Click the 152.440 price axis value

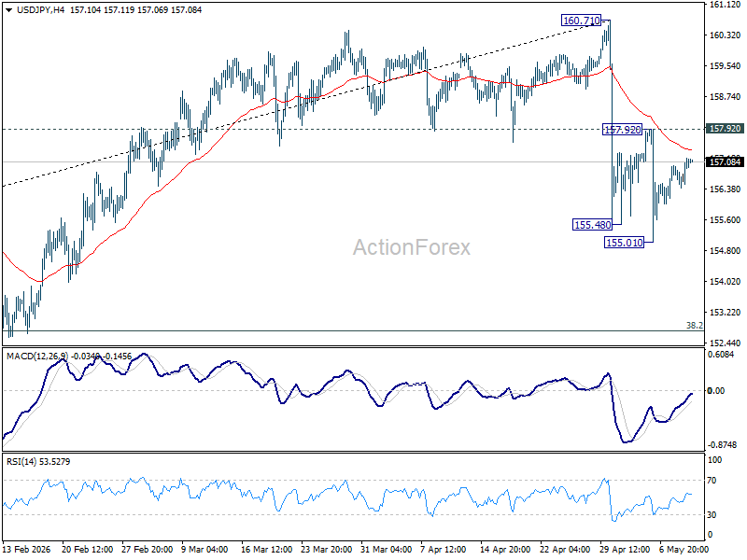(x=726, y=343)
